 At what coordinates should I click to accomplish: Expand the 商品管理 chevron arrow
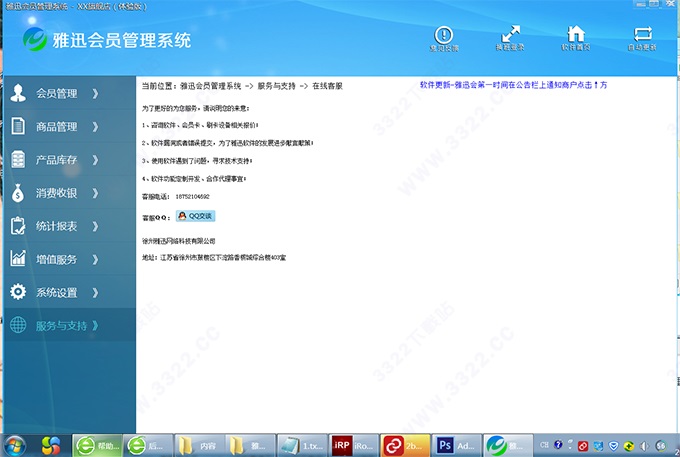(94, 127)
